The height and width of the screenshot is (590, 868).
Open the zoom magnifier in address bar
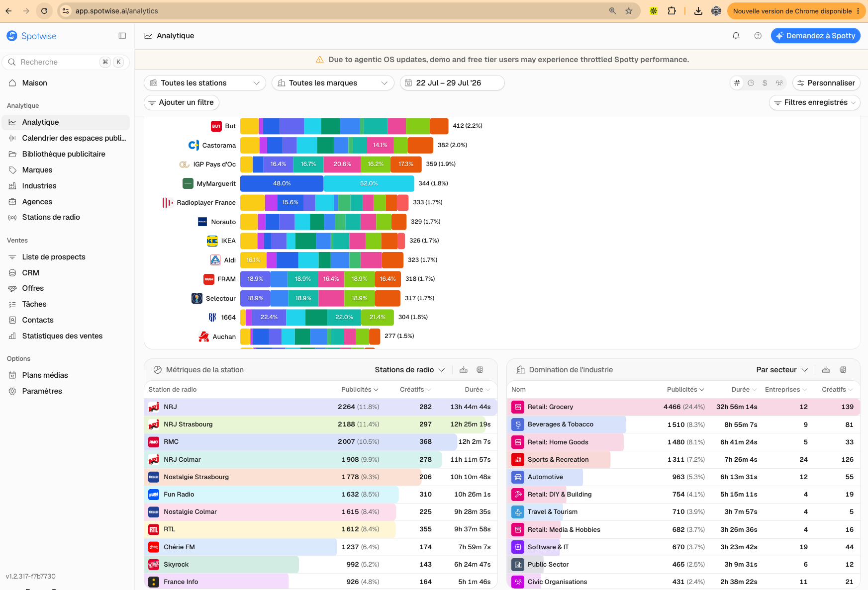(613, 11)
